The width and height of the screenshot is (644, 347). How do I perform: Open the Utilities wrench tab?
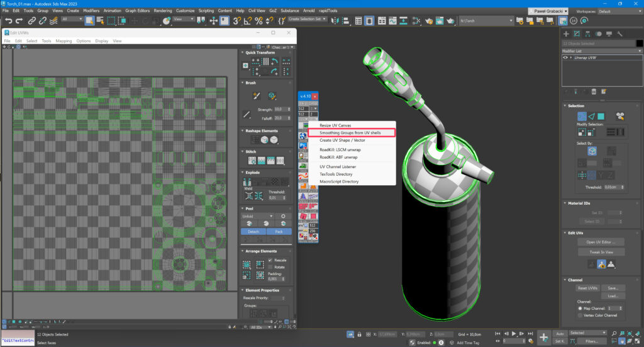point(619,34)
